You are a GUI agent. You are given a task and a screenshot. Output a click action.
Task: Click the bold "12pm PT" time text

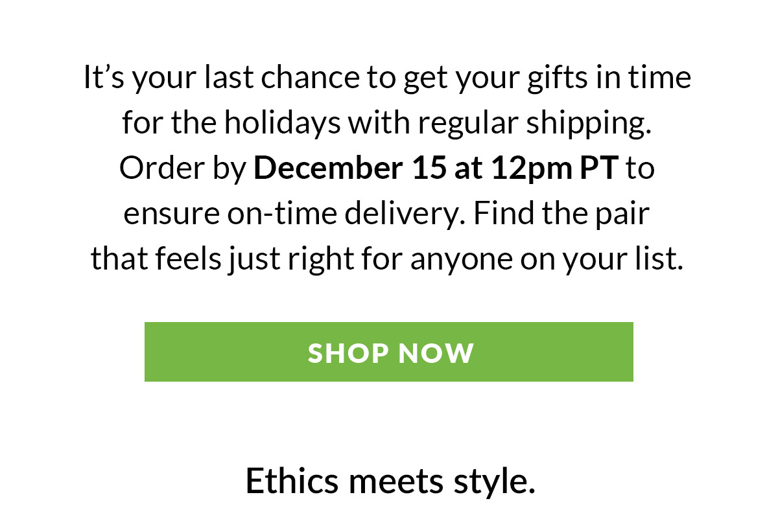click(557, 168)
